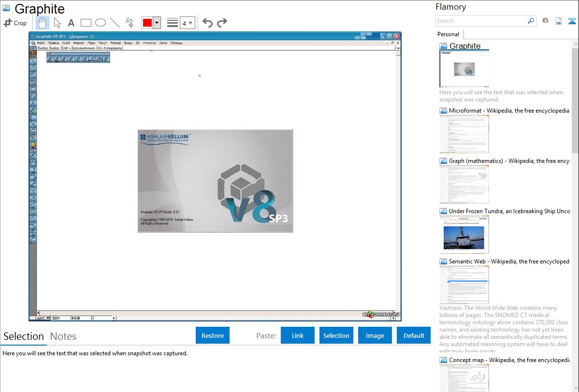Switch to the Selection tab
The height and width of the screenshot is (392, 579).
tap(24, 336)
